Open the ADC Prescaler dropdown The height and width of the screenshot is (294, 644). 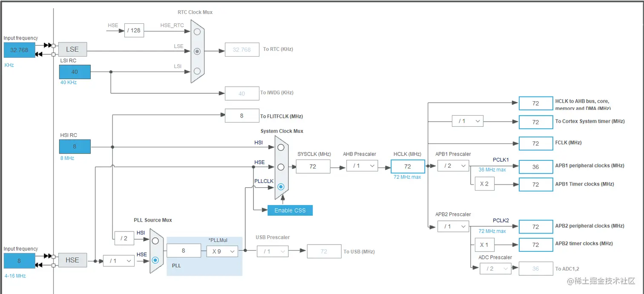click(x=495, y=268)
